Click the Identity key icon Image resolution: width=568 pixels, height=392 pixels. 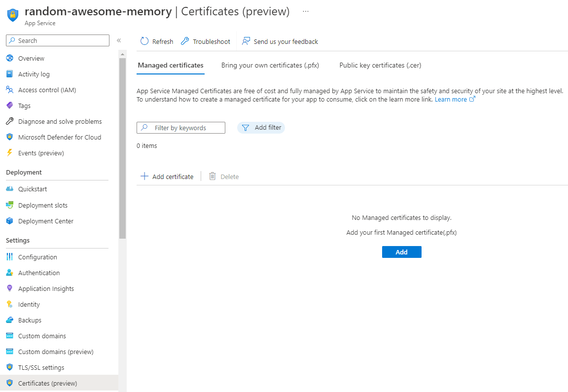coord(10,304)
